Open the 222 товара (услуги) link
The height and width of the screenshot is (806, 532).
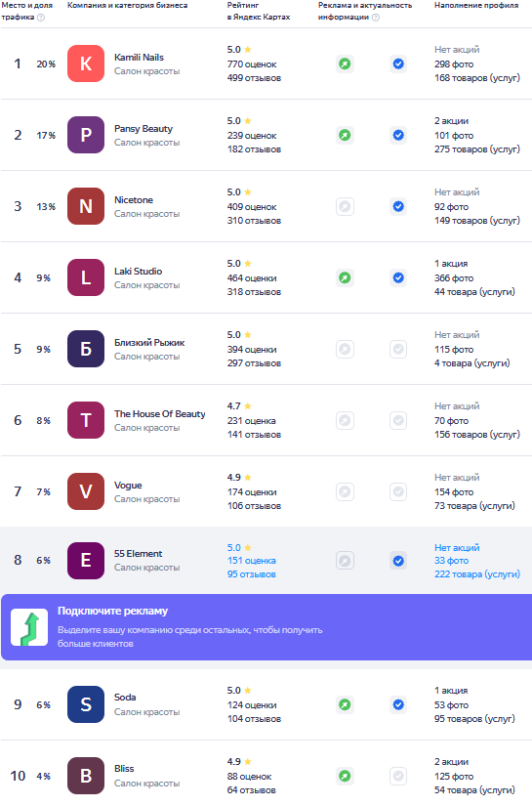click(477, 574)
